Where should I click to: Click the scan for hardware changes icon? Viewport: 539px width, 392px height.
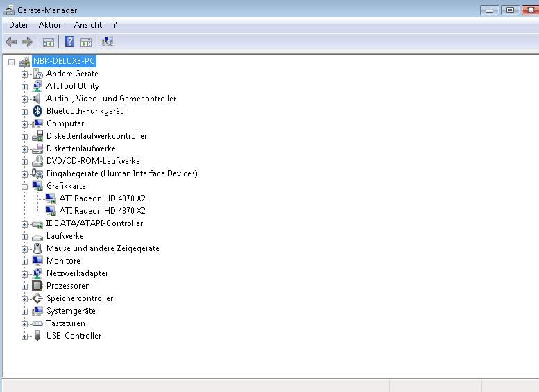[x=108, y=42]
